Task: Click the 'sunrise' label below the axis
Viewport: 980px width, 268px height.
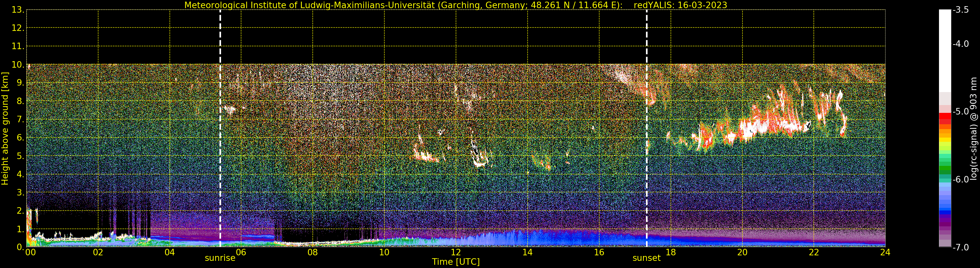Action: 220,258
